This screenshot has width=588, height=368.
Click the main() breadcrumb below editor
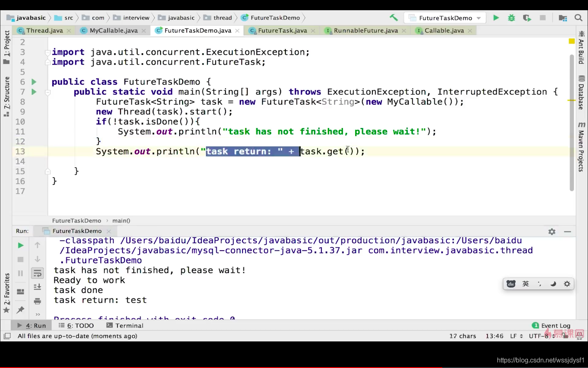click(x=121, y=220)
